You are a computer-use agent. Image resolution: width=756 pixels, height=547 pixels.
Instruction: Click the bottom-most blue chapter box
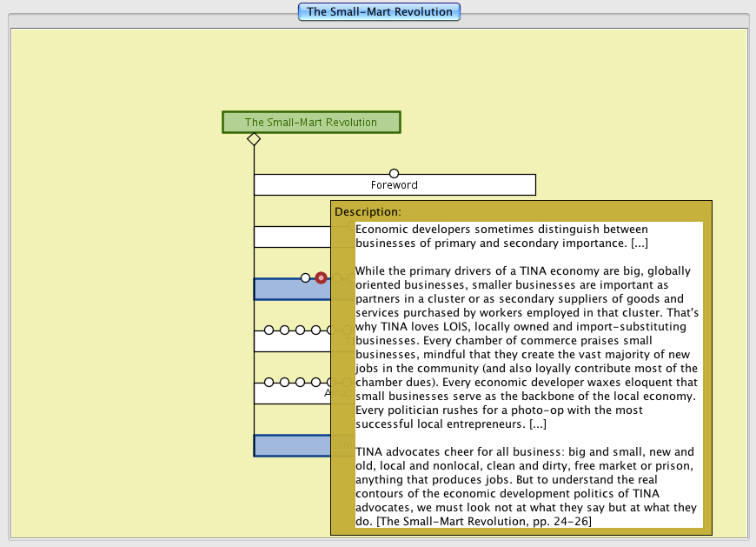point(292,445)
